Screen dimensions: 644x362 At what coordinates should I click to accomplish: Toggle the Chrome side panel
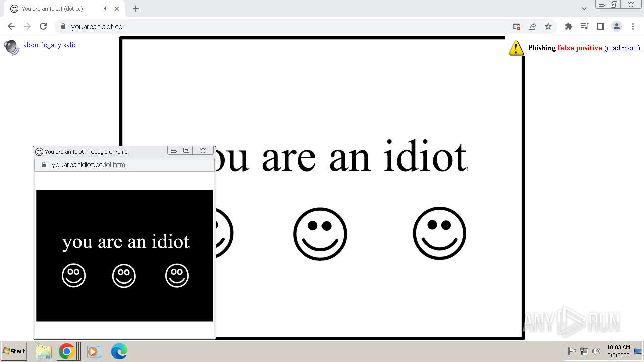pos(600,26)
